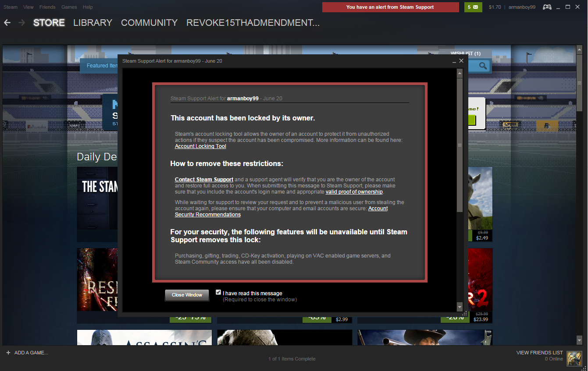The height and width of the screenshot is (371, 588).
Task: Click the Close Window button
Action: pos(187,295)
